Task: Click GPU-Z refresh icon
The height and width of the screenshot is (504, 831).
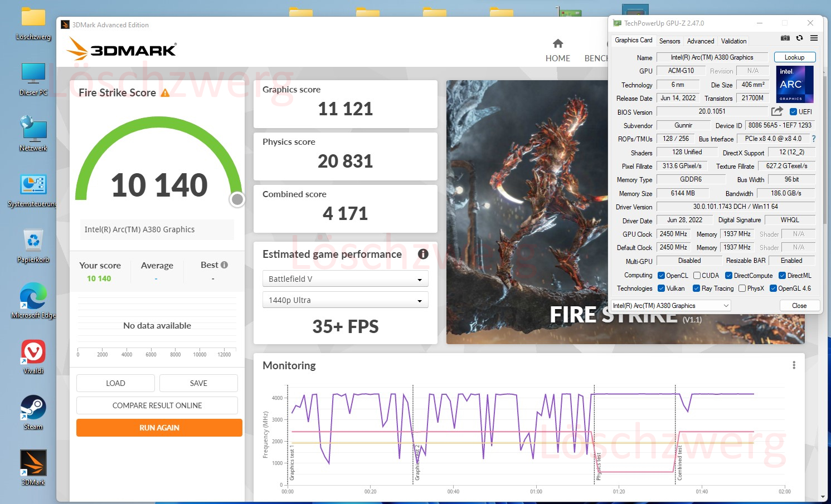Action: coord(799,38)
